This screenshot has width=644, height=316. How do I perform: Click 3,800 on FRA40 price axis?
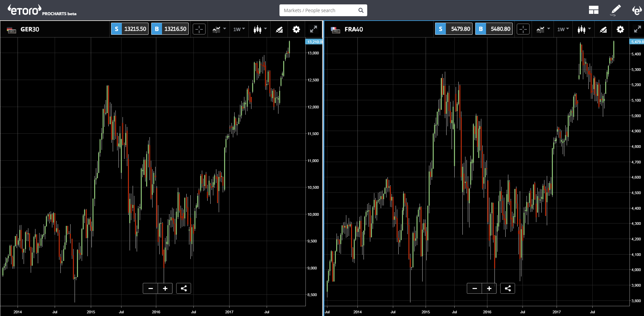636,301
